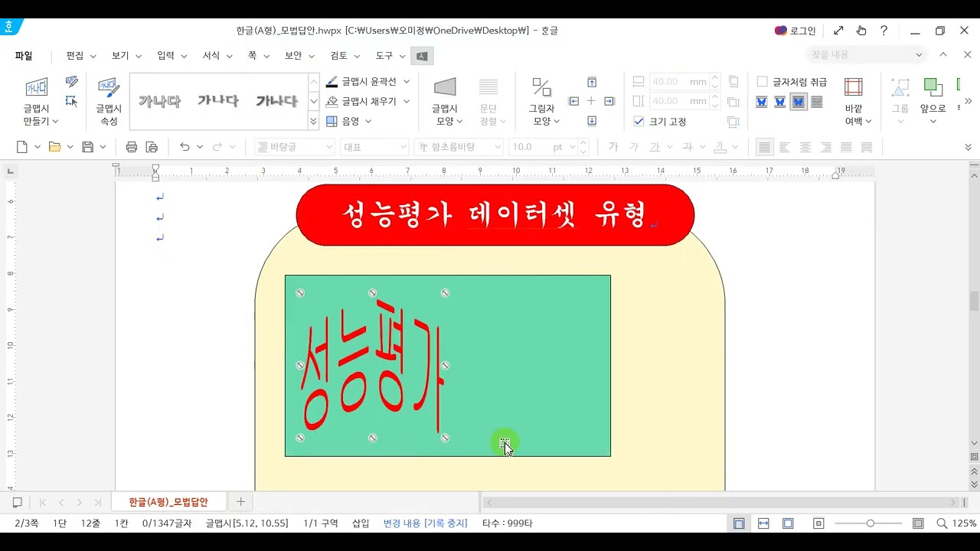Click the fit width view icon in status bar
This screenshot has width=980, height=551.
(x=763, y=523)
